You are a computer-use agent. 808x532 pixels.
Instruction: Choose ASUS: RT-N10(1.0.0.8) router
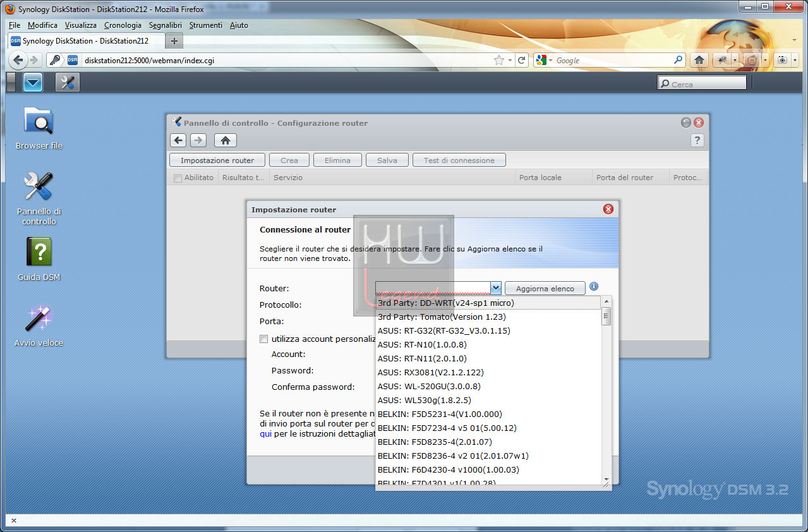click(x=488, y=344)
